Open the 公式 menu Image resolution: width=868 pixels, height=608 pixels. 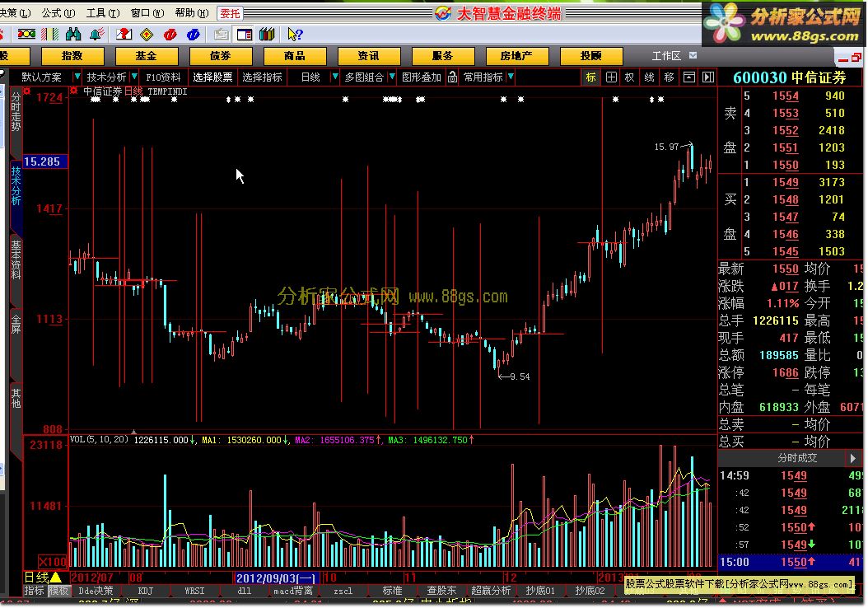click(58, 12)
